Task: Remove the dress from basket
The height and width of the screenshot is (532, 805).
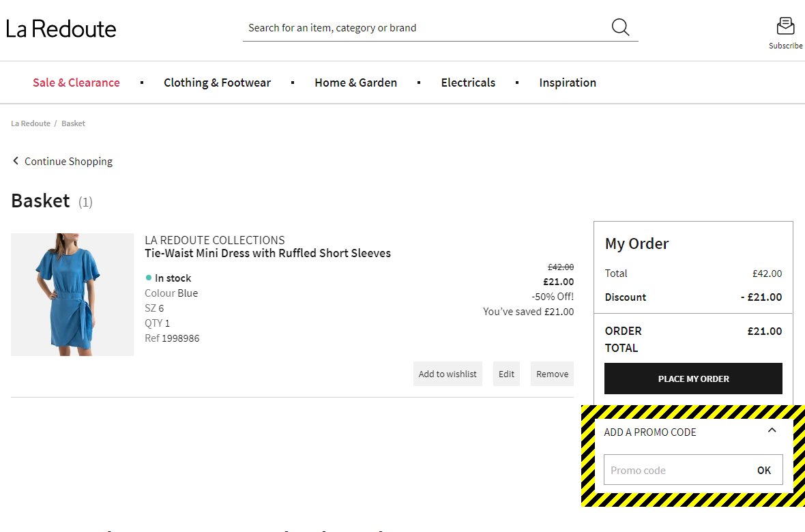Action: click(553, 374)
